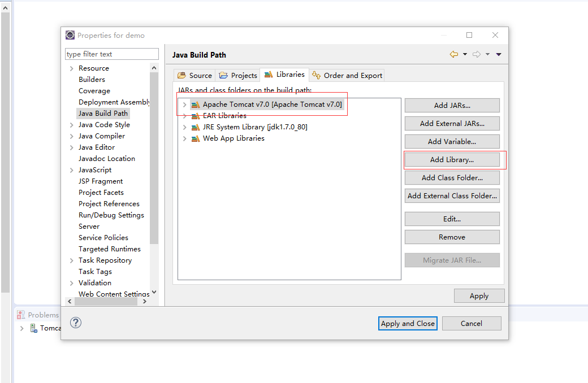Screen dimensions: 588x383
Task: Click the Edit button
Action: [452, 219]
